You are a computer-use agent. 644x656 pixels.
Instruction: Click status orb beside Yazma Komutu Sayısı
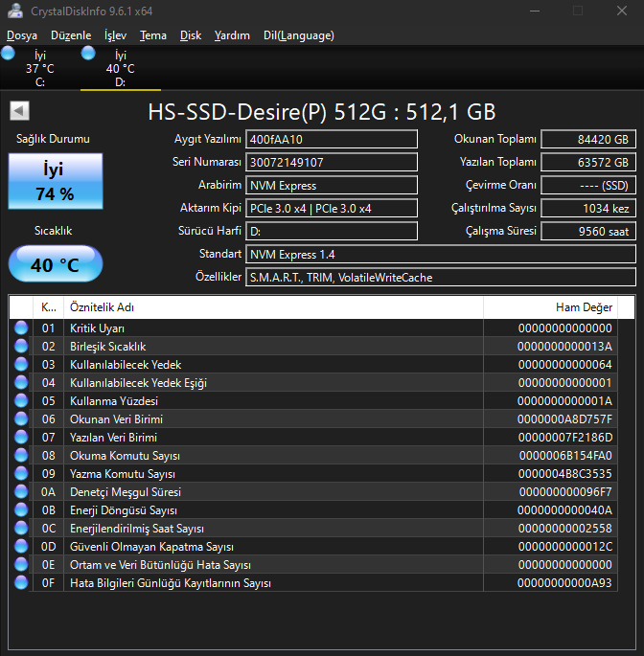tap(22, 474)
